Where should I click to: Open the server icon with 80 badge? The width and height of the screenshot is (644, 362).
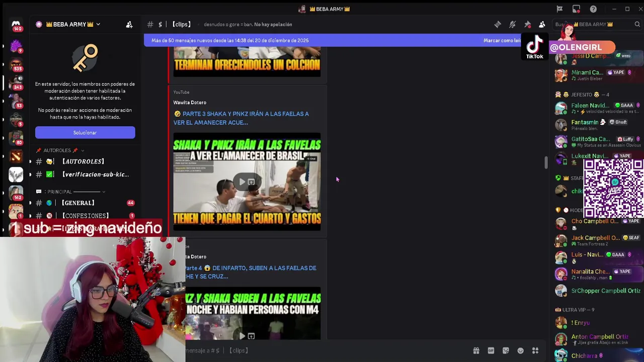click(16, 138)
